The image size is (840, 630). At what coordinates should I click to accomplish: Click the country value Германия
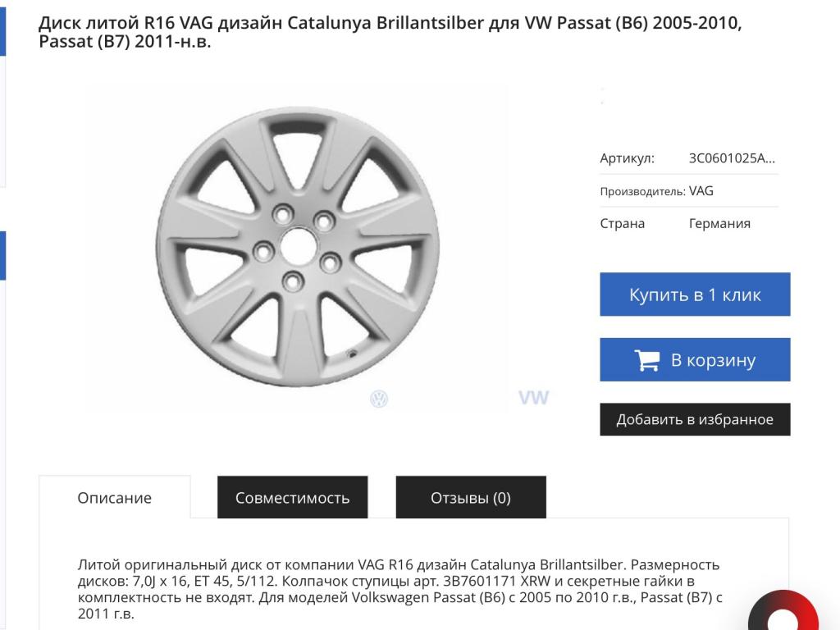coord(719,223)
